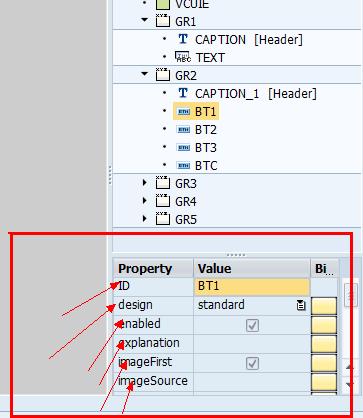This screenshot has height=418, width=363.
Task: Click the binding button for imageFirst
Action: 324,363
